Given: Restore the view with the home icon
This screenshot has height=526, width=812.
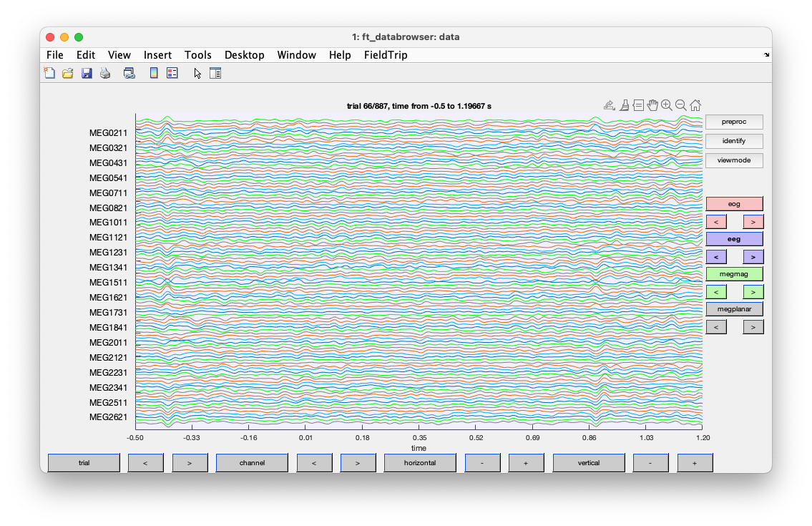Looking at the screenshot, I should tap(695, 105).
